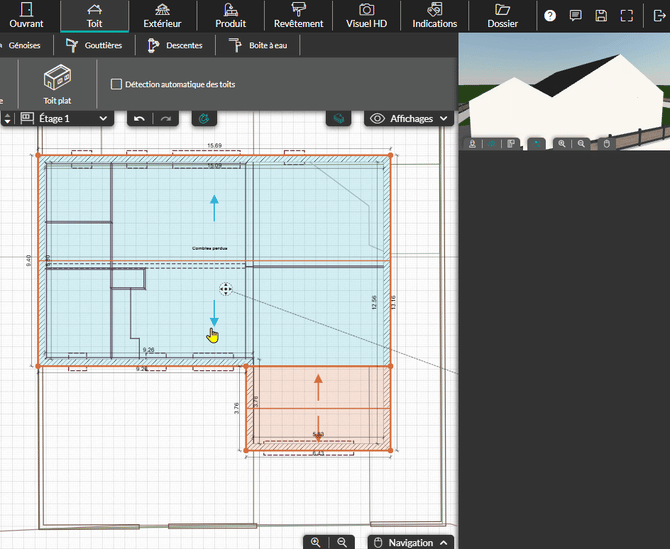Expand the Navigation menu
This screenshot has height=549, width=670.
coord(411,542)
